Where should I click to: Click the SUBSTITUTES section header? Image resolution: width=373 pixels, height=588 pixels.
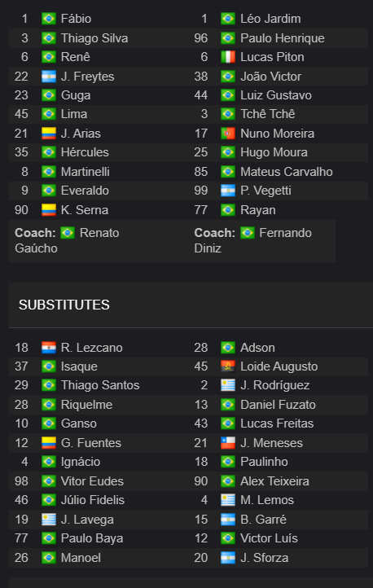tap(64, 305)
